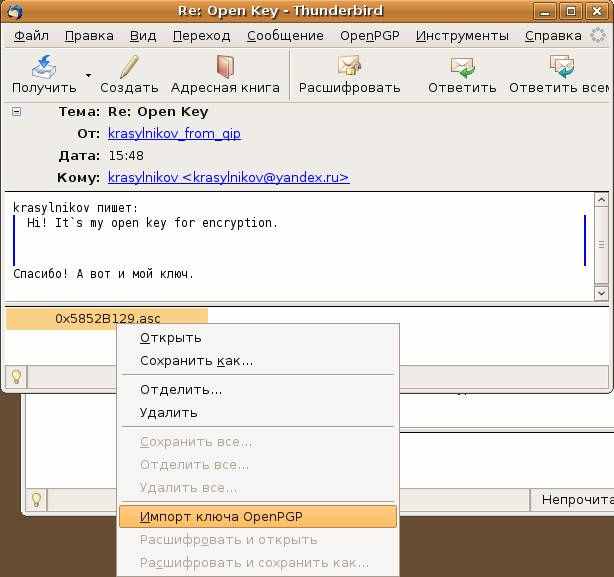
Task: Click the Thunderbird icon in the title bar
Action: [x=14, y=11]
